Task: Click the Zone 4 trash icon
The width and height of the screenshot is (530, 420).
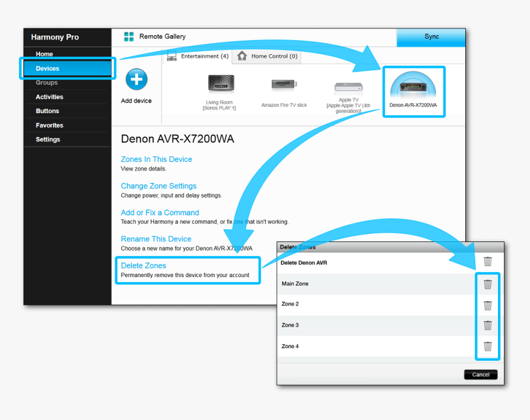Action: tap(487, 346)
